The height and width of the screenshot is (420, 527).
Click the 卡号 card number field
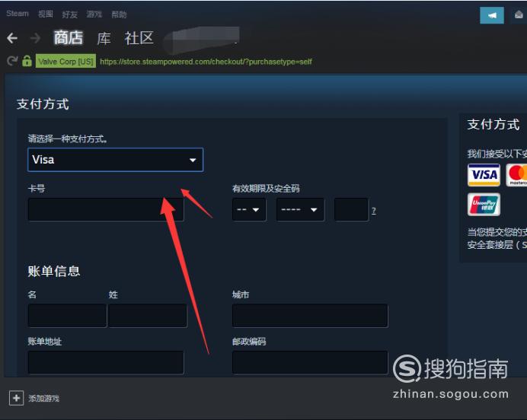tap(106, 209)
